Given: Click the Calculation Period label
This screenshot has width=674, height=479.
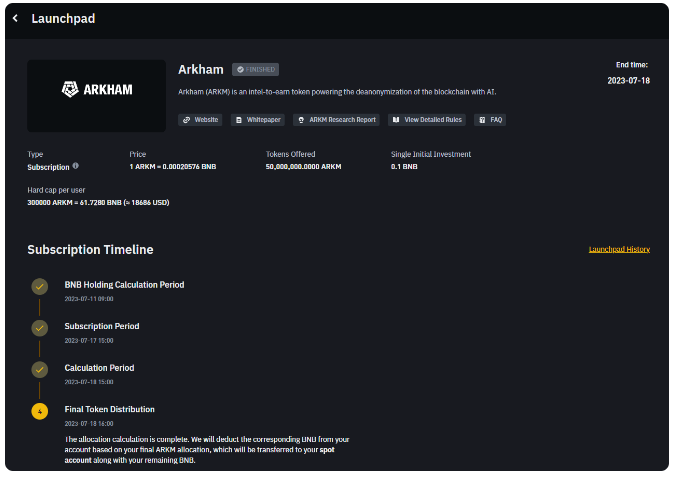Looking at the screenshot, I should (99, 368).
